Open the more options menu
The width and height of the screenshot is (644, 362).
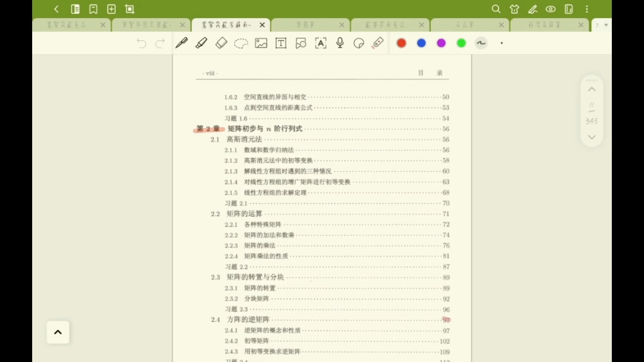(x=587, y=9)
